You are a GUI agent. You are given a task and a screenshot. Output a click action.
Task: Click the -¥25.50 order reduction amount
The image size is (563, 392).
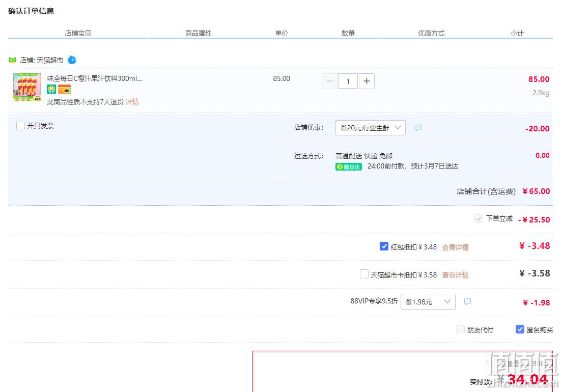click(x=534, y=220)
